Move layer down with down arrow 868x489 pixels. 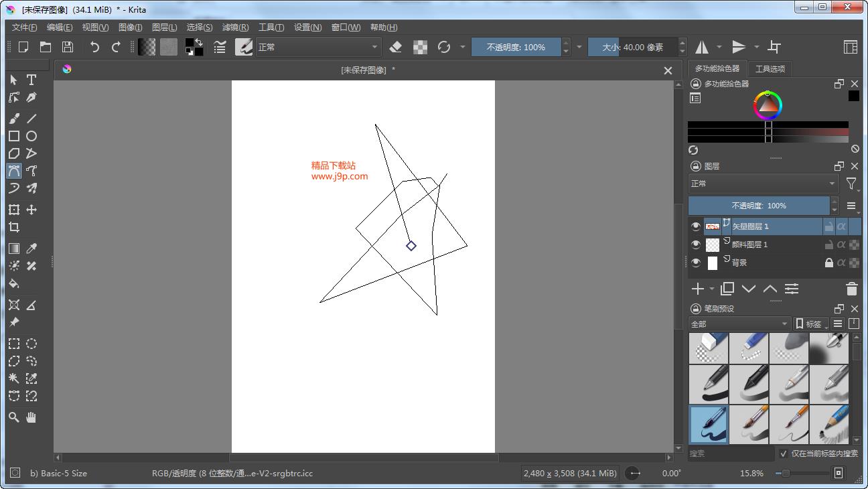click(749, 289)
